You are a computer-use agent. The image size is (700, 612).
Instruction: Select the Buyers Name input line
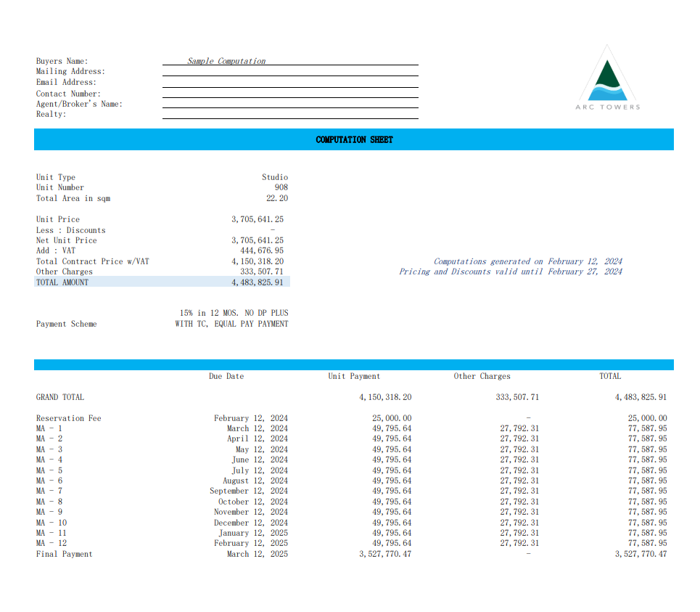[290, 61]
